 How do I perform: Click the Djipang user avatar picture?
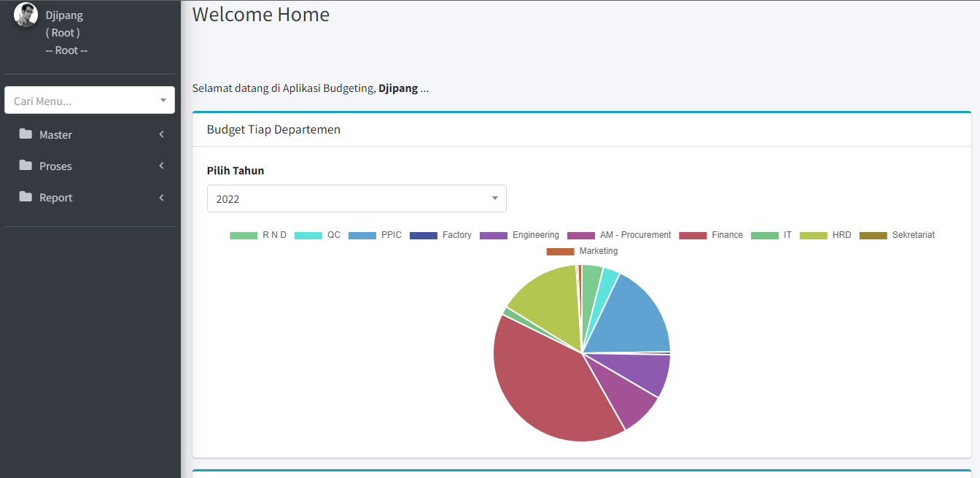tap(26, 15)
